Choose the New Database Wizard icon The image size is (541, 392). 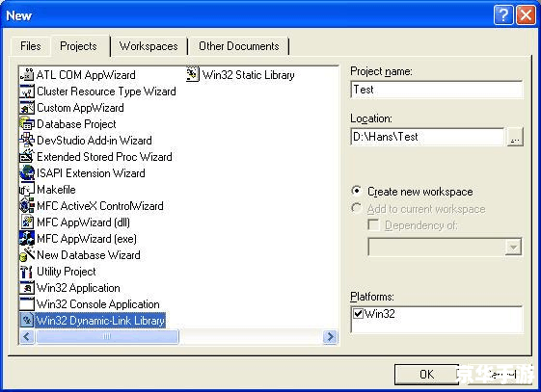(x=27, y=255)
